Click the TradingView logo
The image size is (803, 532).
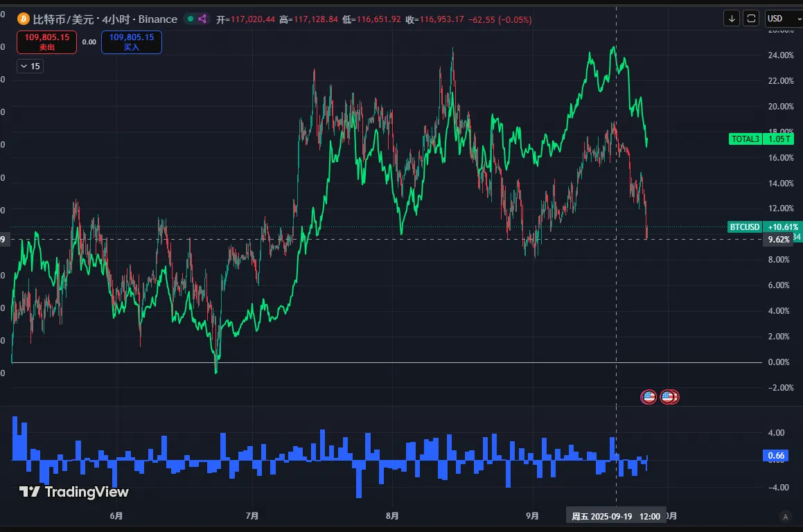click(x=73, y=492)
